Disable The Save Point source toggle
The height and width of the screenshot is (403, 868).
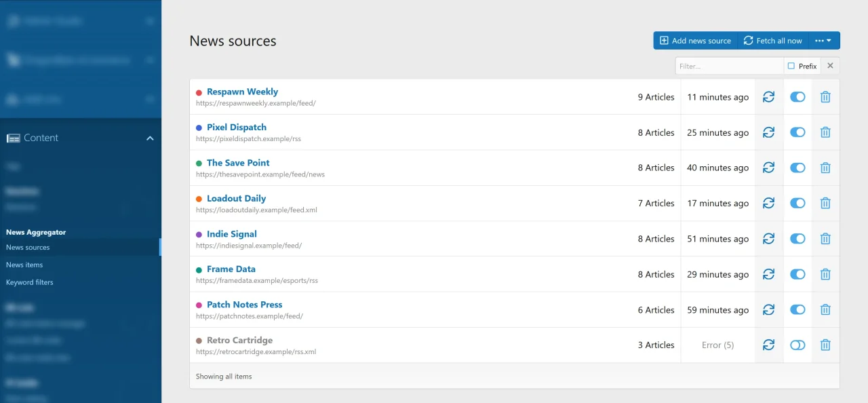(797, 168)
